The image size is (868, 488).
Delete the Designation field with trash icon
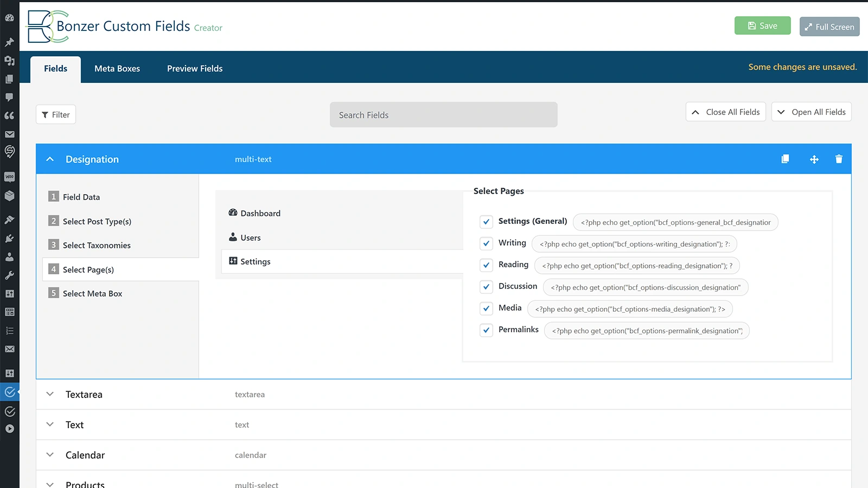839,159
